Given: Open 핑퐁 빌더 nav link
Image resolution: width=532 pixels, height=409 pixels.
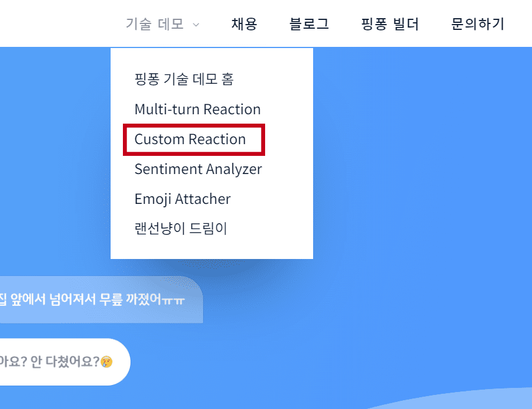Looking at the screenshot, I should 390,24.
